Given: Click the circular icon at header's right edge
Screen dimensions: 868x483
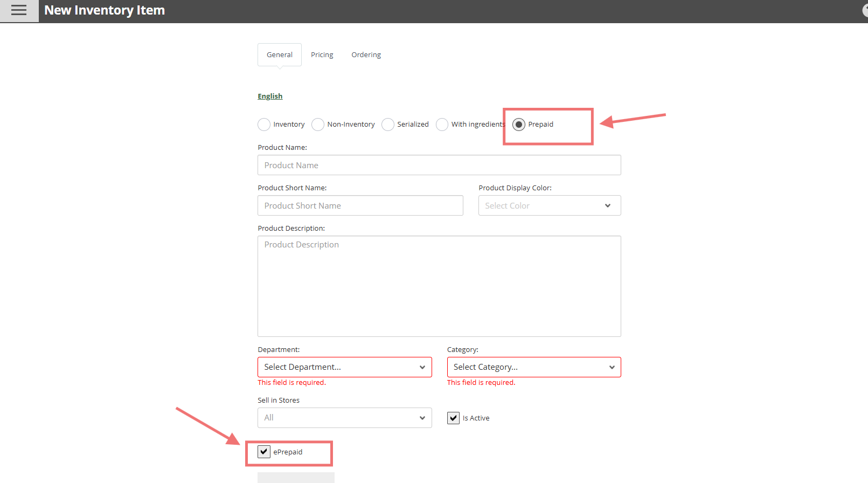Looking at the screenshot, I should 865,11.
